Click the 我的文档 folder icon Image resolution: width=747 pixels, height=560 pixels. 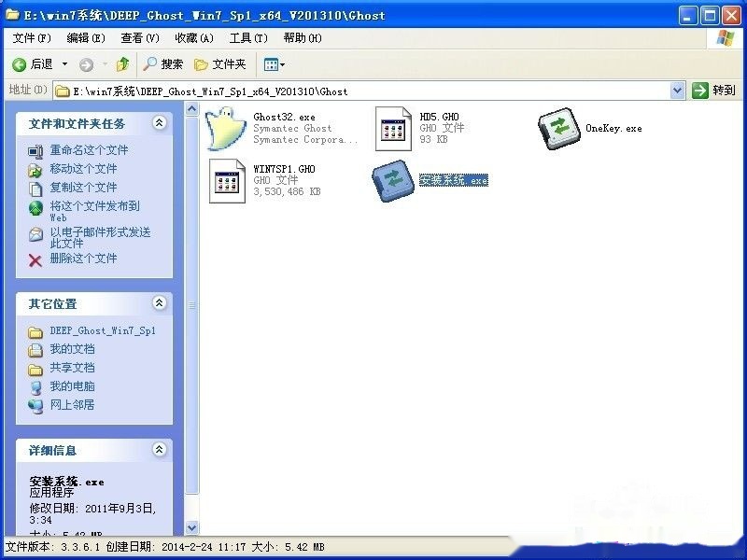click(35, 351)
